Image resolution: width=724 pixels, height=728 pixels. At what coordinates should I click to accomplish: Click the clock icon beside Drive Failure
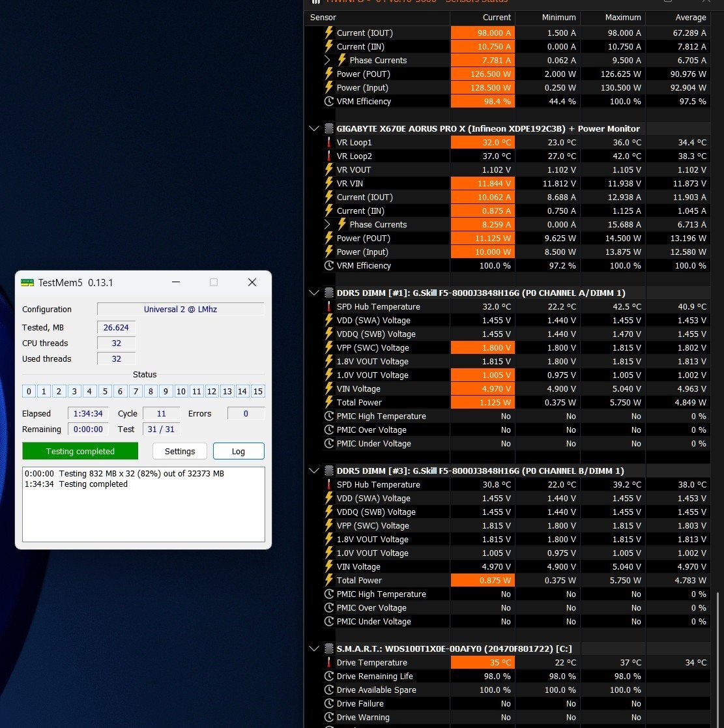click(x=329, y=703)
